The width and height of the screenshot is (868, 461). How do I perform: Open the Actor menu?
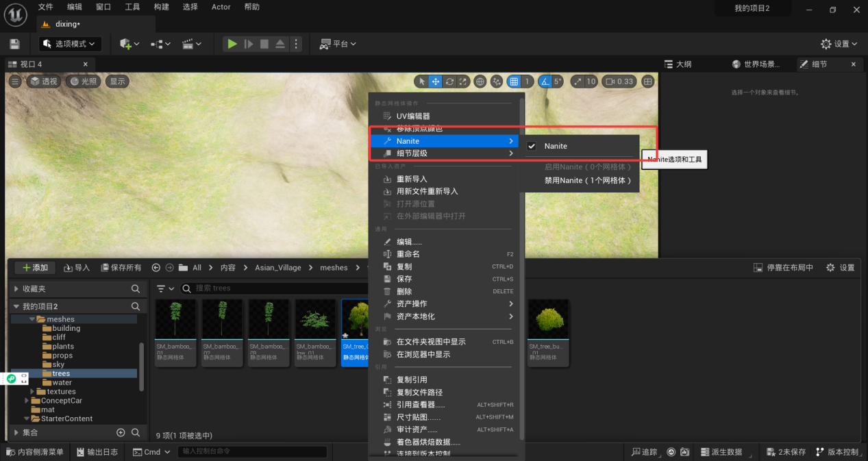pyautogui.click(x=221, y=7)
